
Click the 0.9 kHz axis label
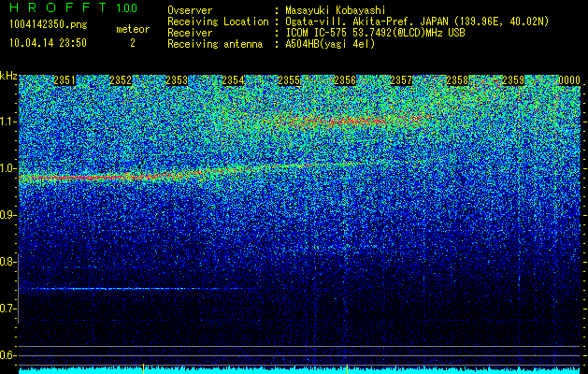8,215
